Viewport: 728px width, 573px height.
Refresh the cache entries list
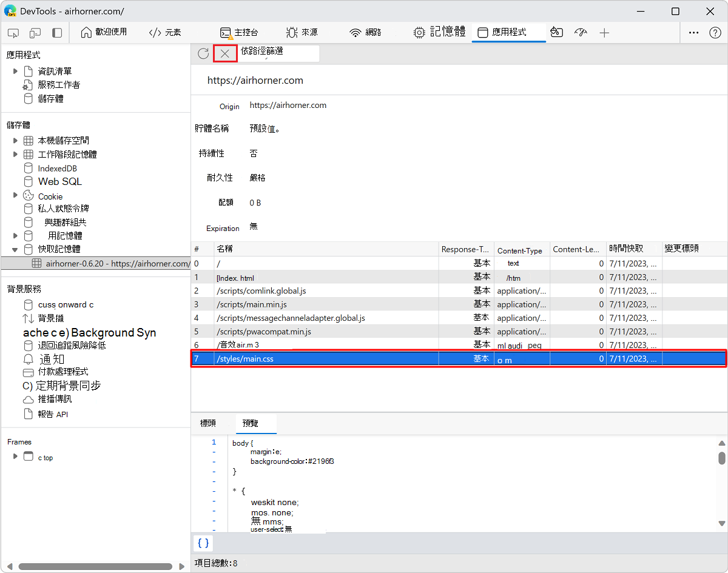click(x=203, y=53)
